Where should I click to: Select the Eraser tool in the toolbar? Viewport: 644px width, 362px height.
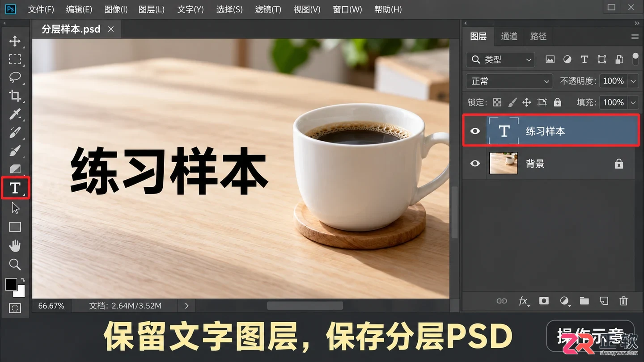tap(15, 169)
